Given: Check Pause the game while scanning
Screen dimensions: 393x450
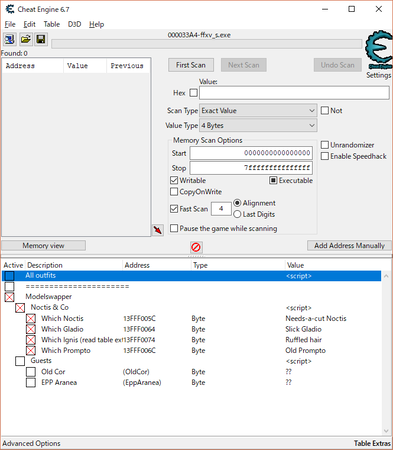Looking at the screenshot, I should click(174, 228).
